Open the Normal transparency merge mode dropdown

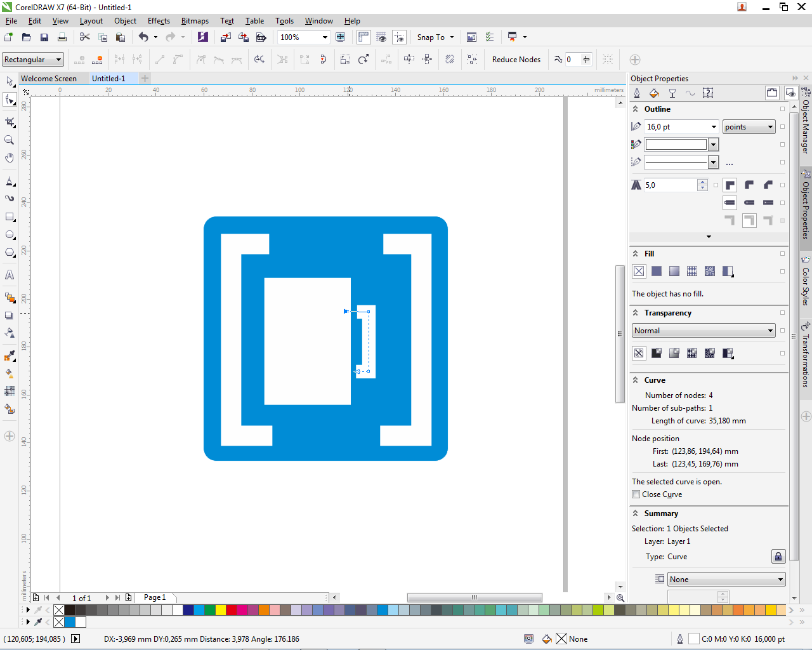pos(770,331)
